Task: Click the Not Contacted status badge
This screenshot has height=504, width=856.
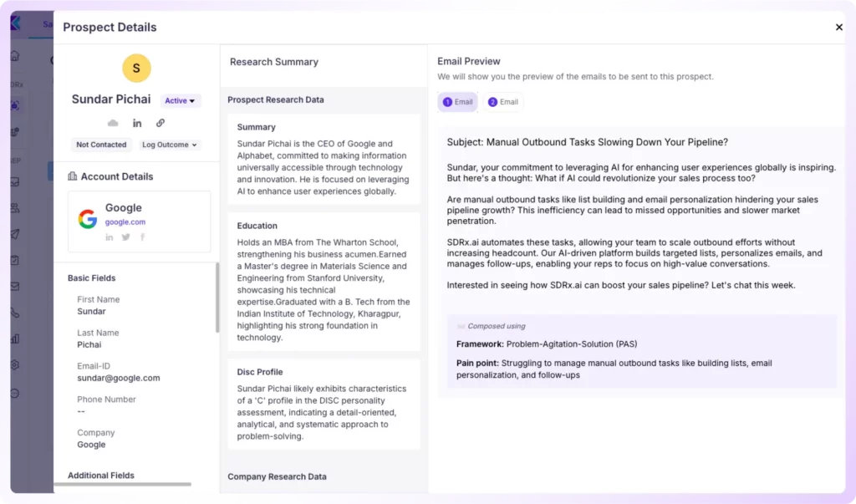Action: tap(101, 145)
